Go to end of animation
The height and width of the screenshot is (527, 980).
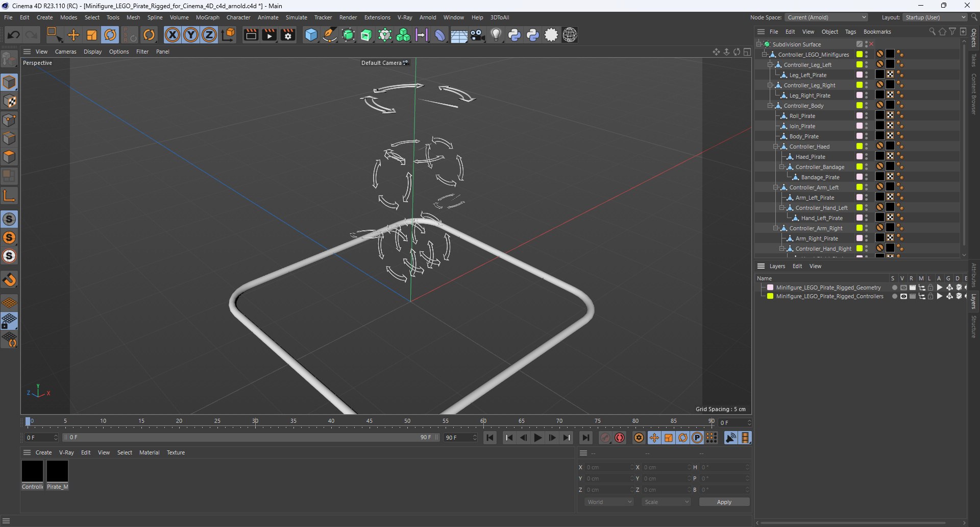(x=585, y=438)
